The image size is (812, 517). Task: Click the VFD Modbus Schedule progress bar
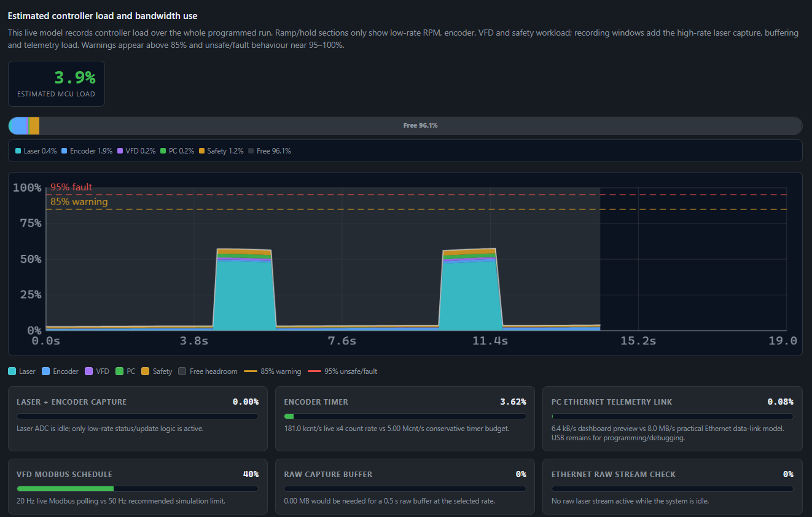[138, 489]
